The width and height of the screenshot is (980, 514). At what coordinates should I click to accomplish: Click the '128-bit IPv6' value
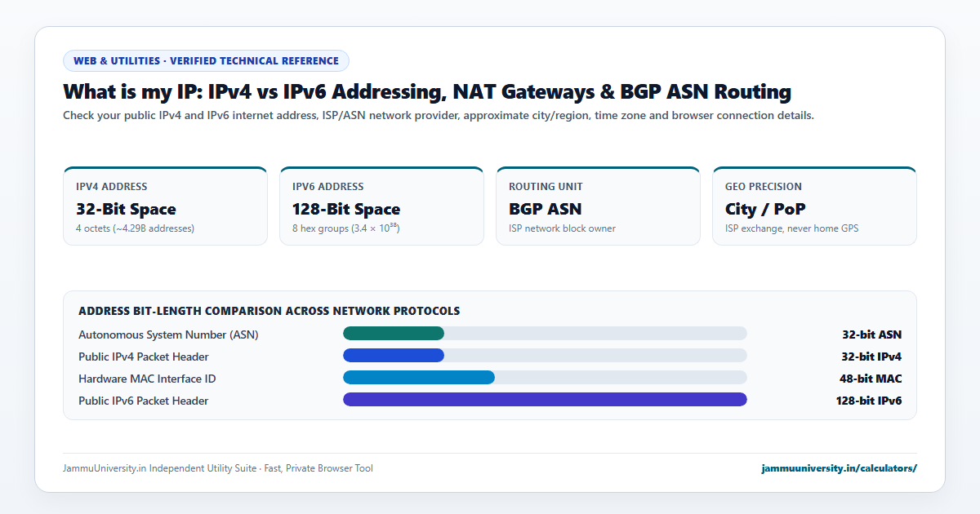pos(869,401)
